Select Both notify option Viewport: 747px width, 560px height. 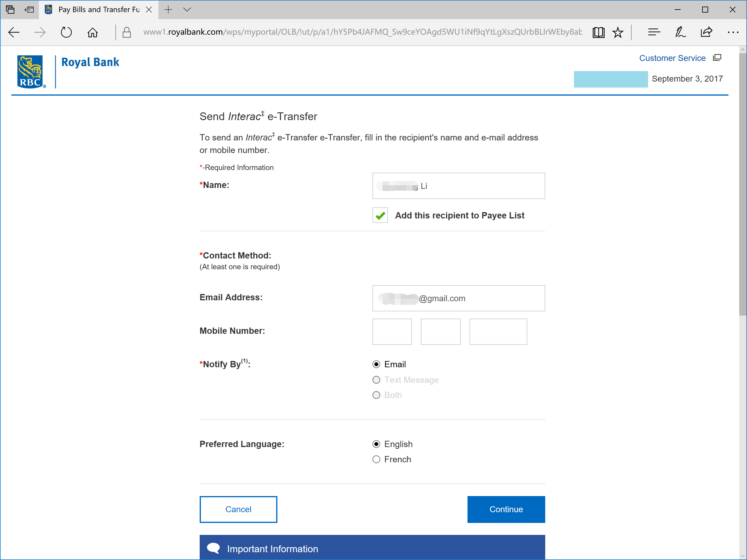click(x=376, y=395)
